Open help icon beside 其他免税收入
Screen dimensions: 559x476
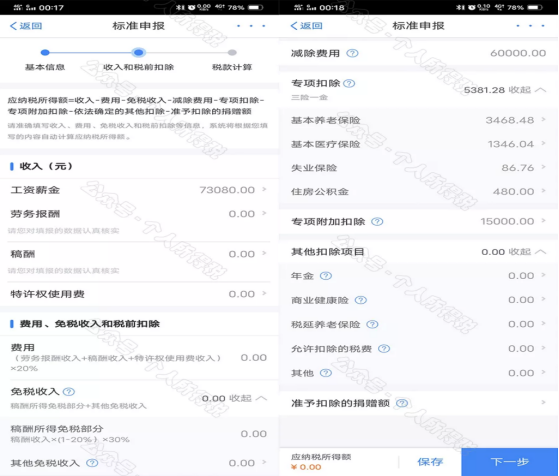(92, 463)
